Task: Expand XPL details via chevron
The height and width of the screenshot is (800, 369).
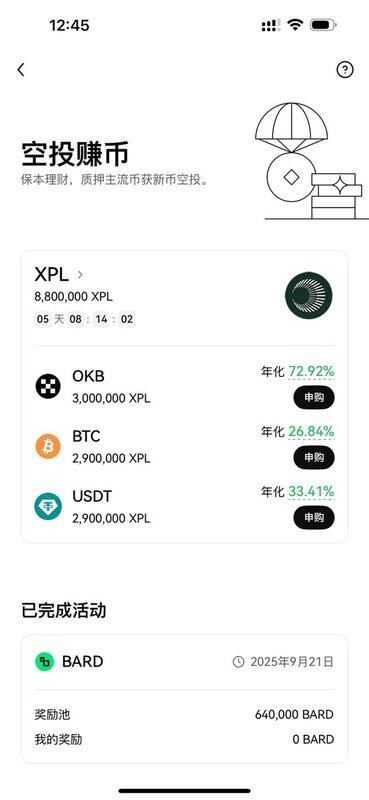Action: point(80,274)
